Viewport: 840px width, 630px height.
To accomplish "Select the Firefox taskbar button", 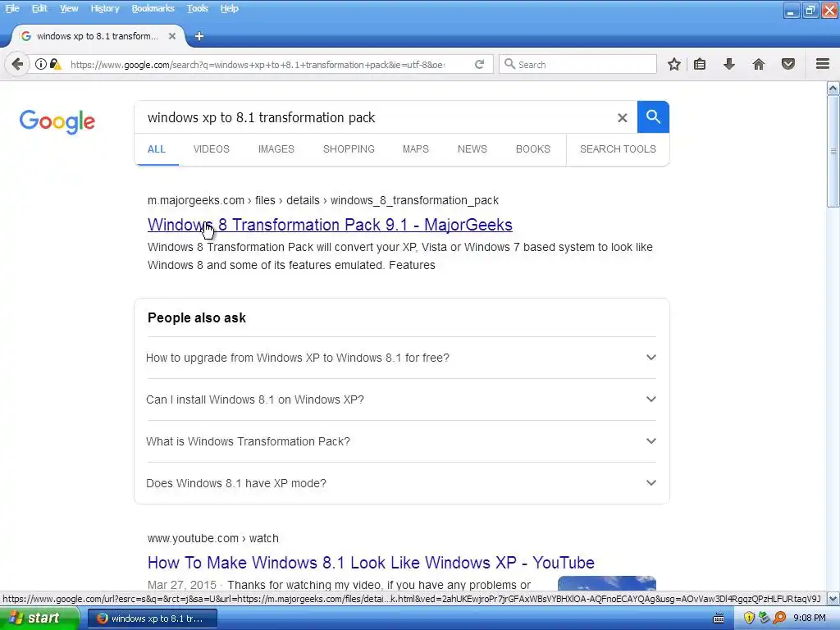I will point(152,619).
